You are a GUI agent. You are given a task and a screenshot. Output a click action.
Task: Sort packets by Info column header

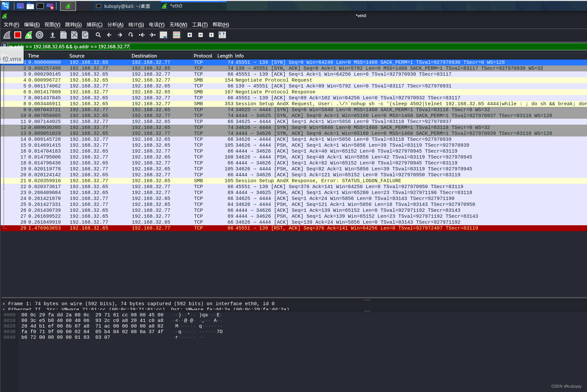(410, 56)
